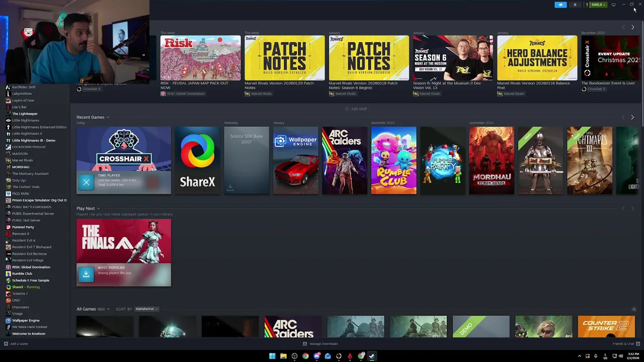644x362 pixels.
Task: Select PUBG: BATTLEGROUNDS in sidebar
Action: 32,207
